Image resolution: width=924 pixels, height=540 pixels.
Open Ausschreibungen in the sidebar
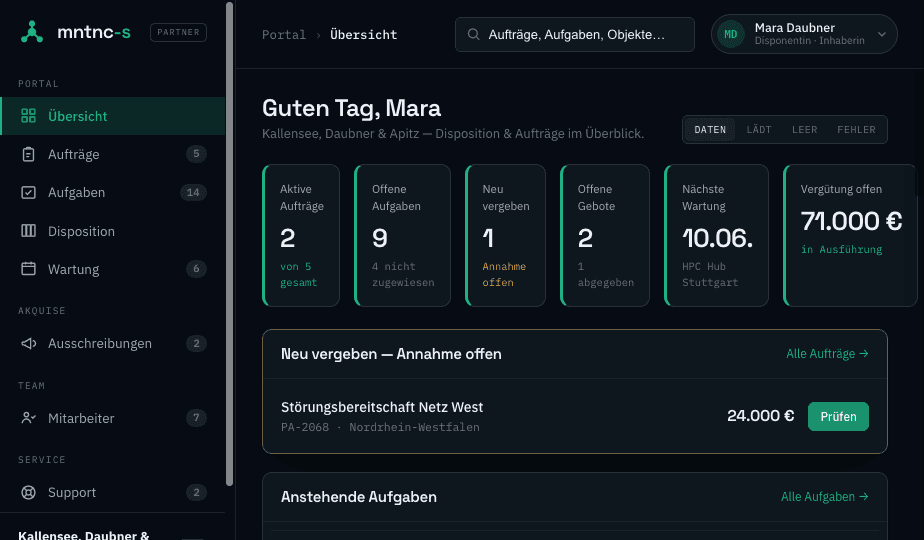[113, 343]
